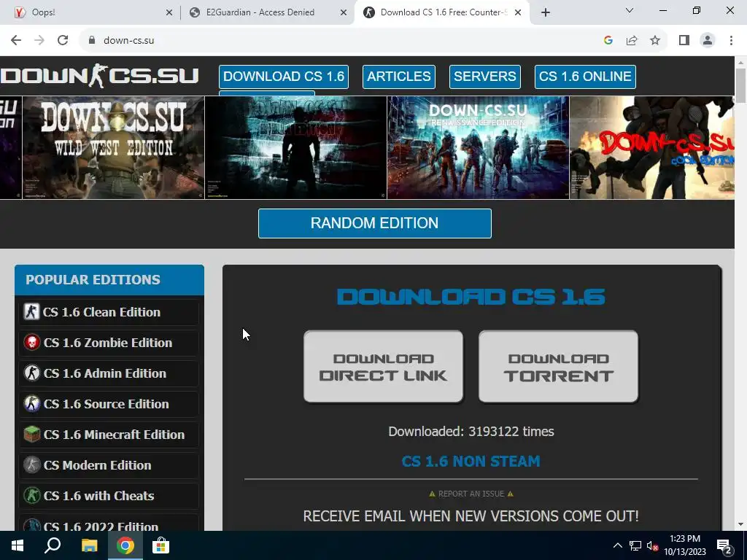Click the page vertical scrollbar thumb
This screenshot has height=560, width=747.
tap(740, 85)
